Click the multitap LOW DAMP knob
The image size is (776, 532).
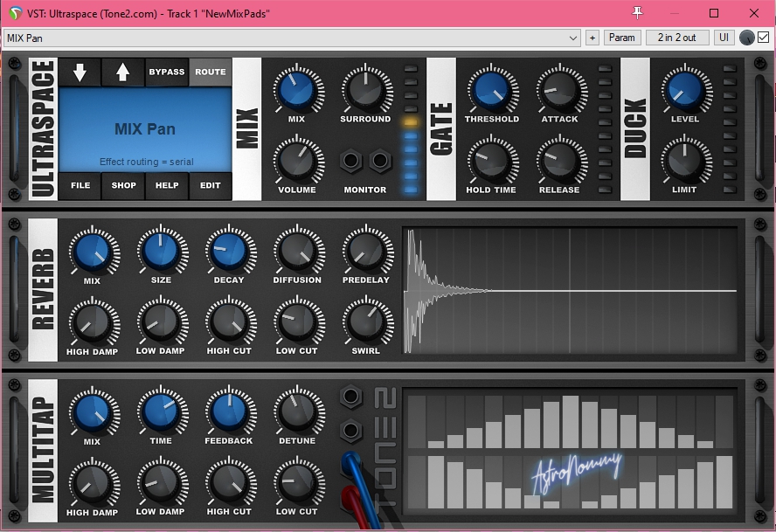click(161, 483)
